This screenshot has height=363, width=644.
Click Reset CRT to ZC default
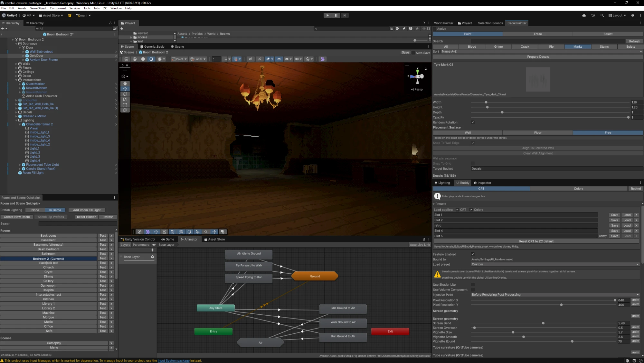tap(536, 241)
